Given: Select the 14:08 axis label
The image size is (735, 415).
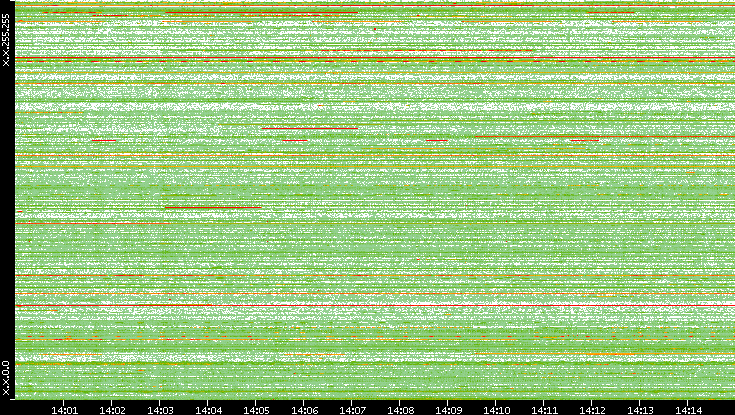Looking at the screenshot, I should point(400,410).
